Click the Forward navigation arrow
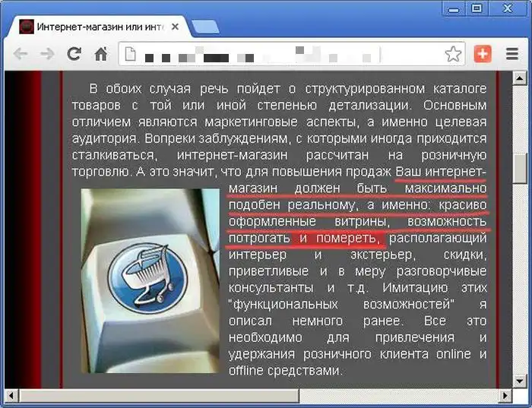Viewport: 532px width, 408px height. pos(46,54)
